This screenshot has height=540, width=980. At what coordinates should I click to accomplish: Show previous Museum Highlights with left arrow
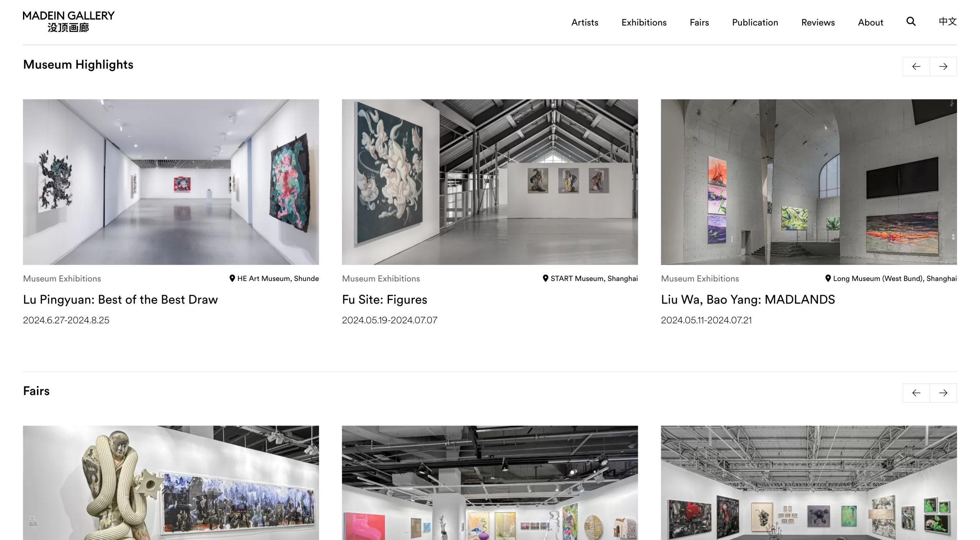tap(916, 67)
